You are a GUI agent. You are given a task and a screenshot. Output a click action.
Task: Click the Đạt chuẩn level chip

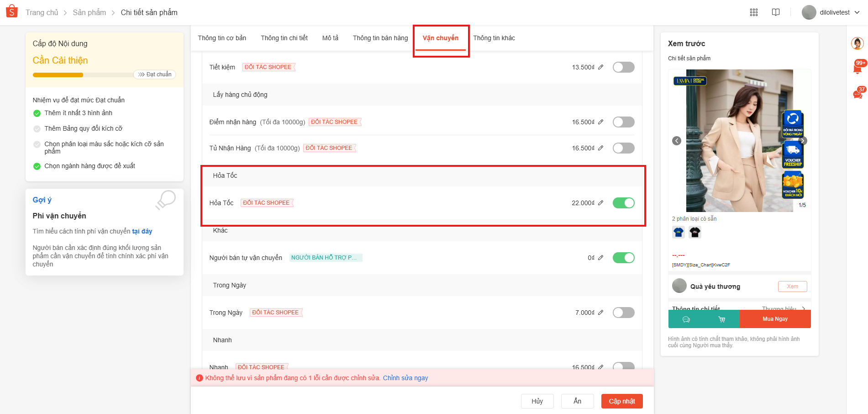[154, 74]
